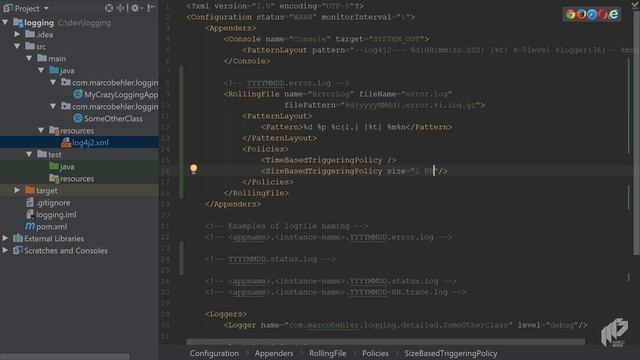The width and height of the screenshot is (640, 360).
Task: Open preview in Firefox browser icon
Action: pos(581,14)
